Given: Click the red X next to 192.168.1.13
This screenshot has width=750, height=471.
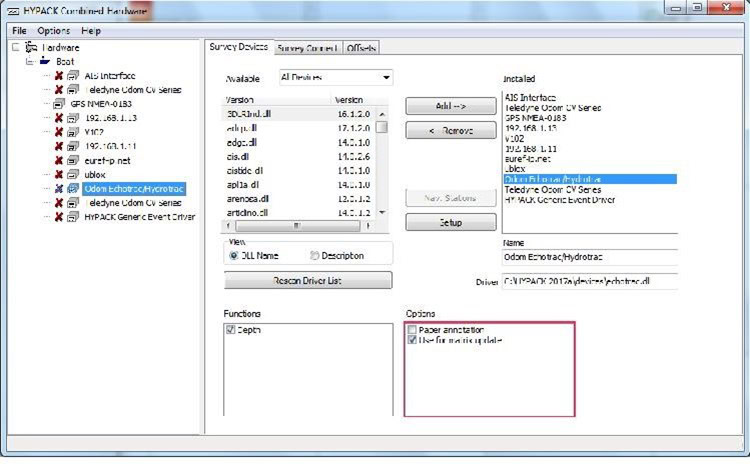Looking at the screenshot, I should point(59,118).
